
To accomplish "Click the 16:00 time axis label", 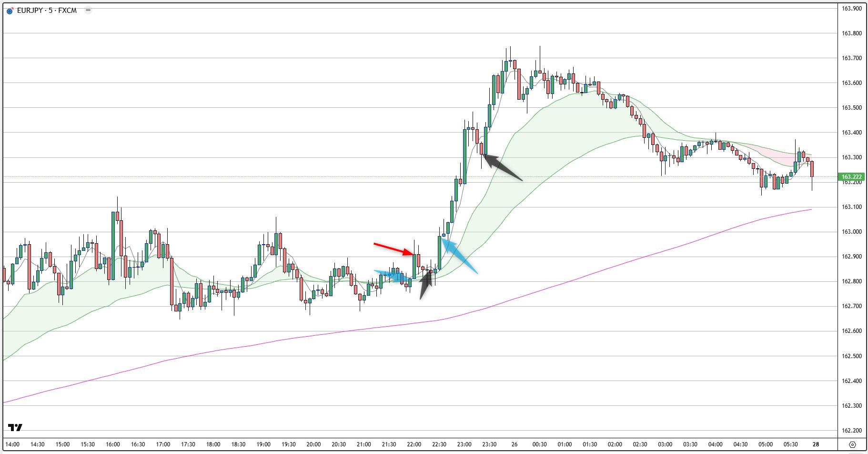I will pos(113,444).
